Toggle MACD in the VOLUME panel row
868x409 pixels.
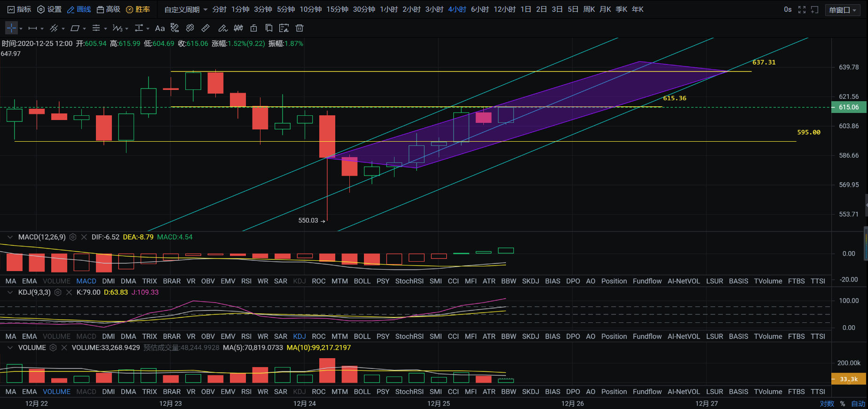click(86, 392)
